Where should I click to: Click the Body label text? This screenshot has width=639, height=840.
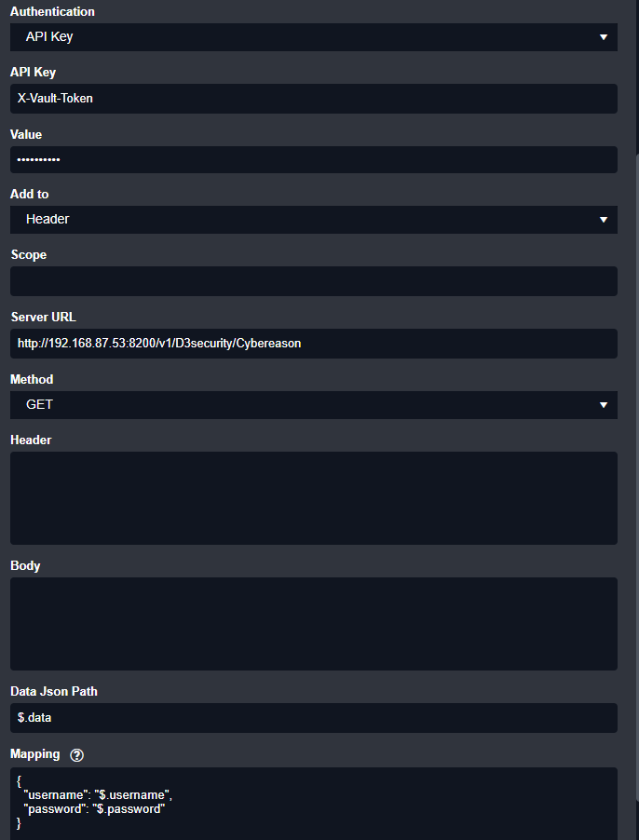(25, 565)
